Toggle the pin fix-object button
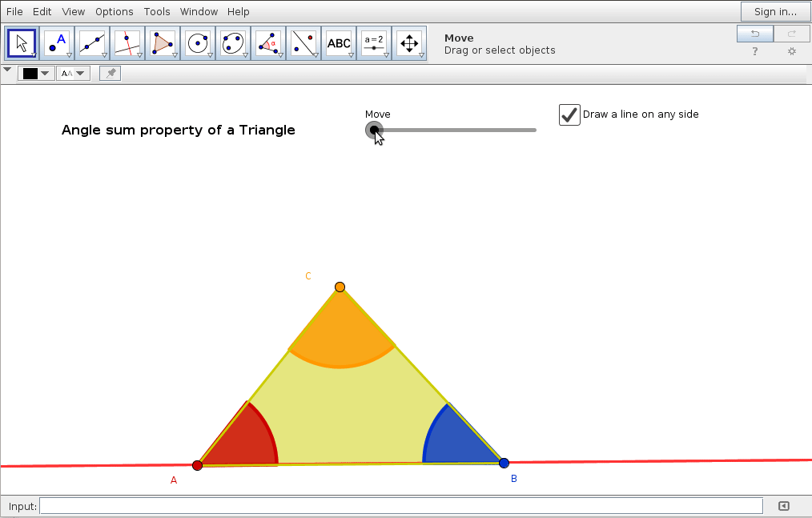 (x=111, y=74)
